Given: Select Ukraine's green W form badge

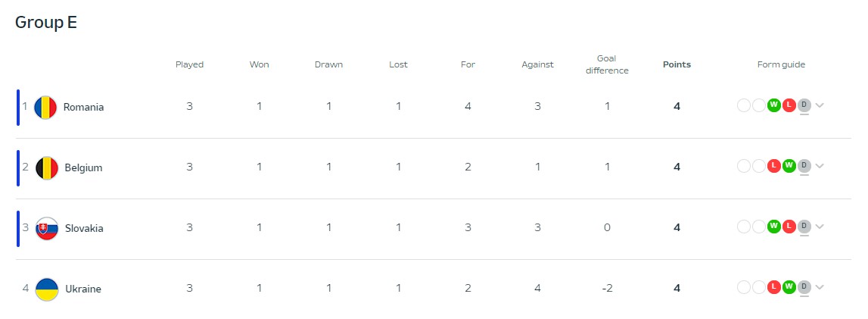Looking at the screenshot, I should tap(789, 287).
